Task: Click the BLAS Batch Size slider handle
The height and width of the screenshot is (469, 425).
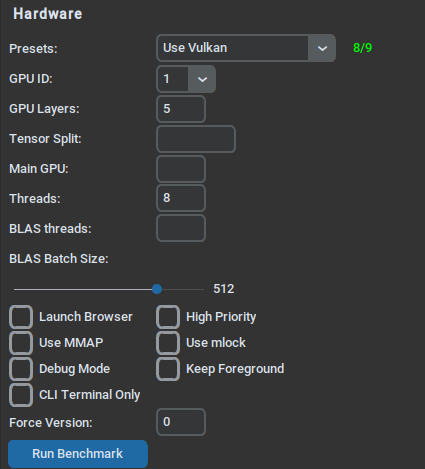Action: pos(157,289)
